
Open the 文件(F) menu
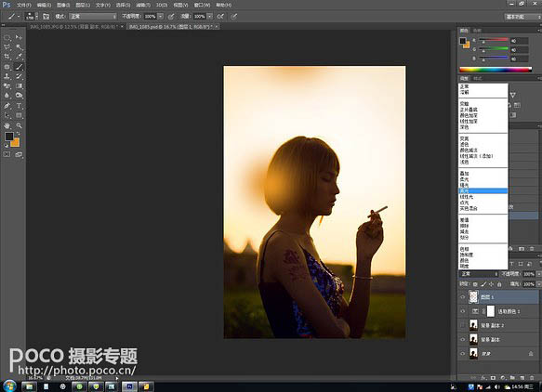[24, 6]
